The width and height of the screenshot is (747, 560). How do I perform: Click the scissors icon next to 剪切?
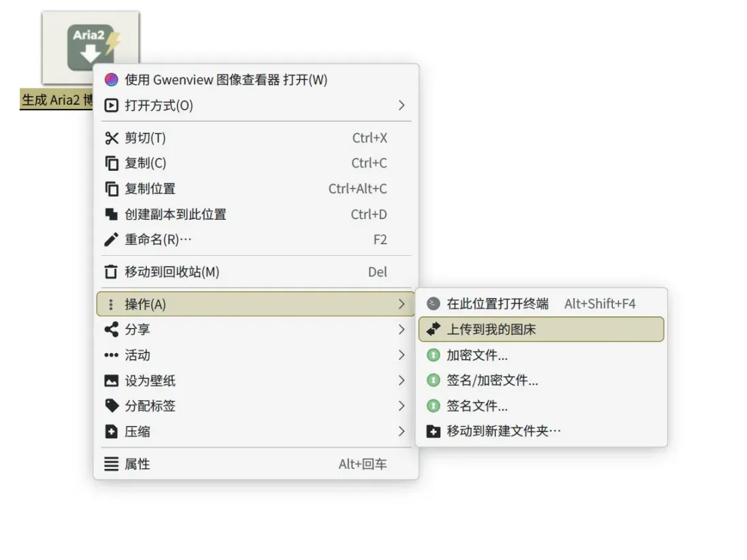click(x=111, y=138)
